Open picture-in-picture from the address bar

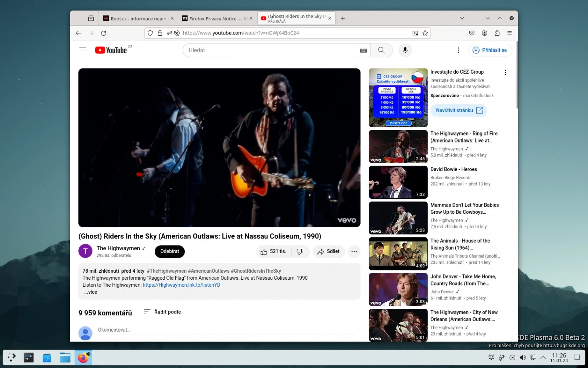[x=415, y=33]
